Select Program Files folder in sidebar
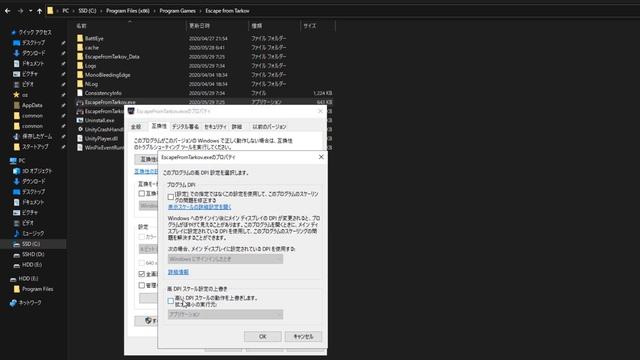The width and height of the screenshot is (640, 360). (x=38, y=289)
